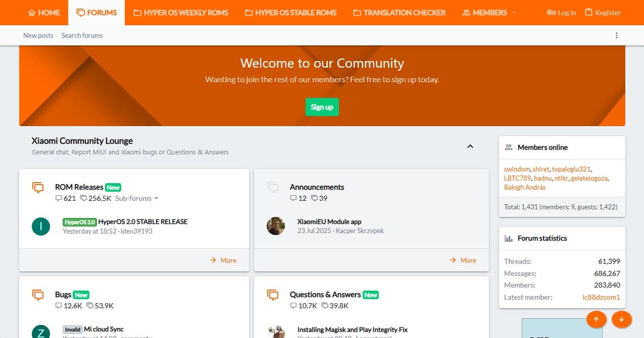This screenshot has width=644, height=338.
Task: Click Kacper Skrzypek avatar
Action: [x=276, y=226]
